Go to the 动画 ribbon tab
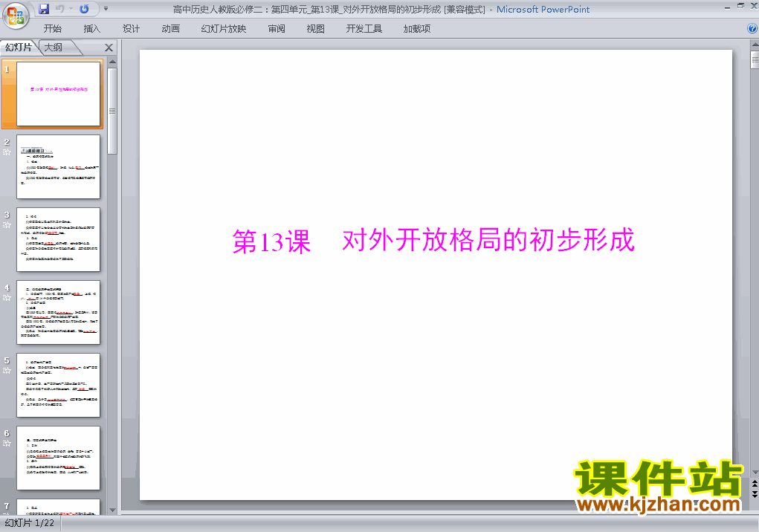759x532 pixels. [170, 28]
